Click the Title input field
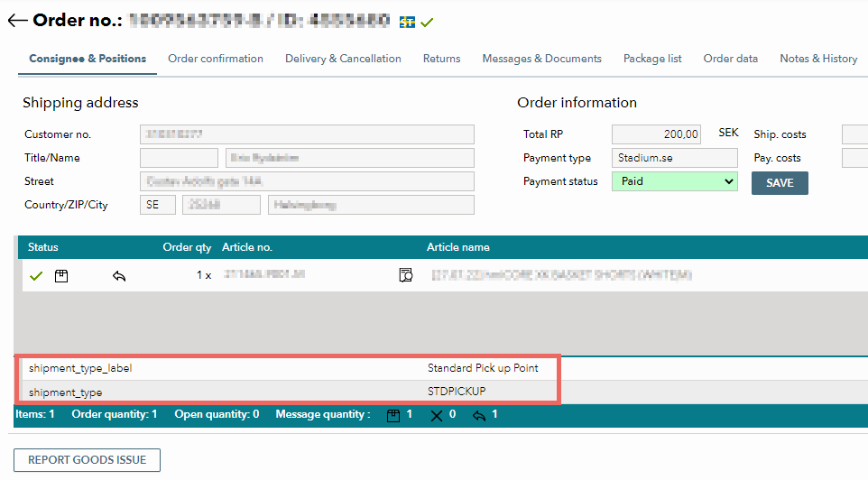This screenshot has width=868, height=480. pos(179,158)
